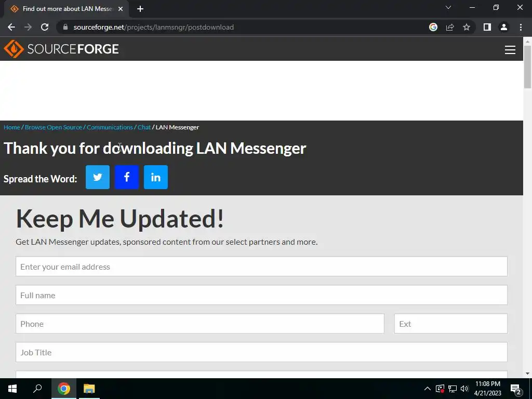This screenshot has height=399, width=532.
Task: Reload the current page
Action: pyautogui.click(x=45, y=27)
